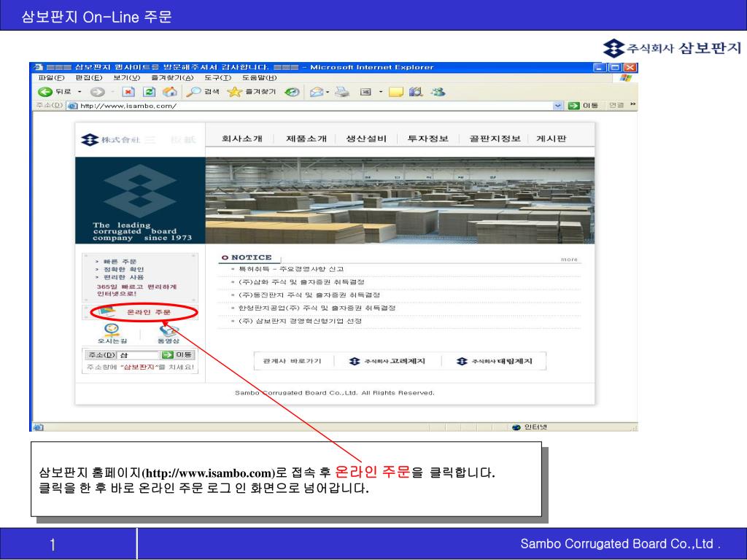The width and height of the screenshot is (747, 560).
Task: Click the Go (이동) green arrow button
Action: pyautogui.click(x=583, y=105)
